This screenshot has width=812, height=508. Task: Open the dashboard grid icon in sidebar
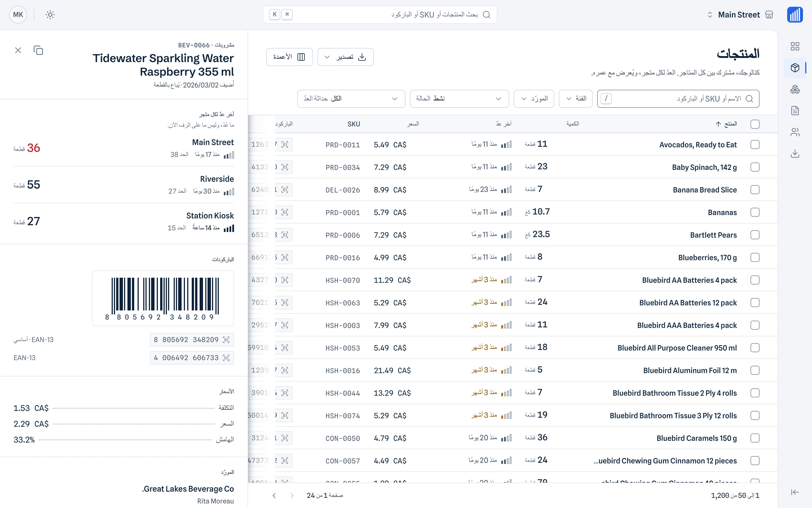coord(795,46)
